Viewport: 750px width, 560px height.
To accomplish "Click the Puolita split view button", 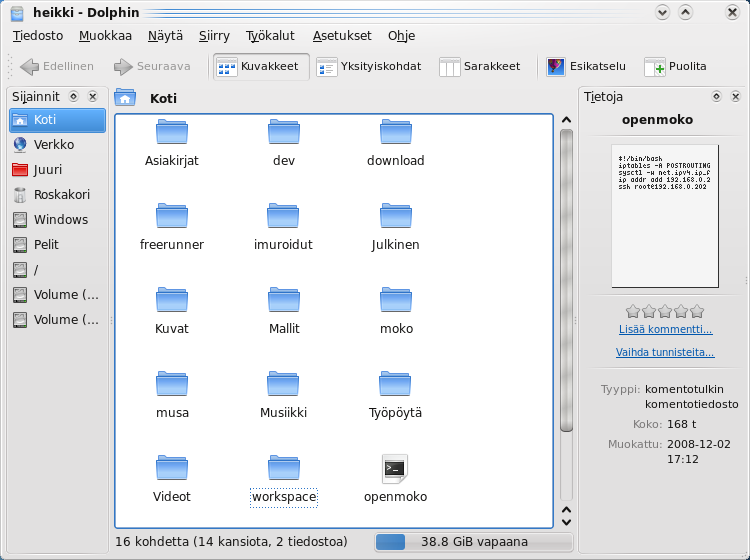I will (x=675, y=67).
